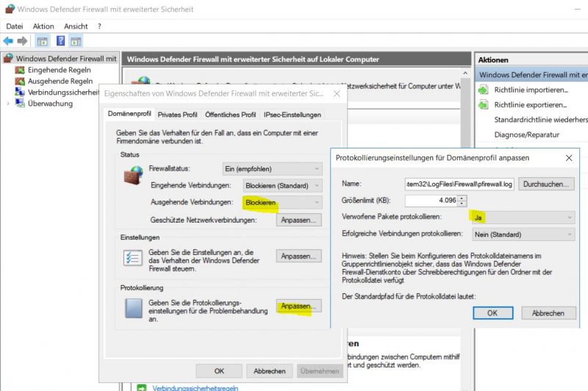Increase the Größenlimit spinner value

coord(462,198)
